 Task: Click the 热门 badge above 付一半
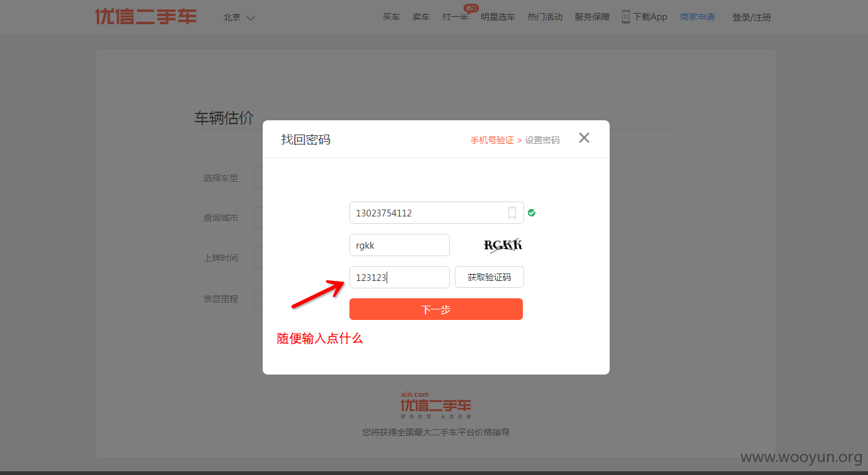[x=471, y=8]
